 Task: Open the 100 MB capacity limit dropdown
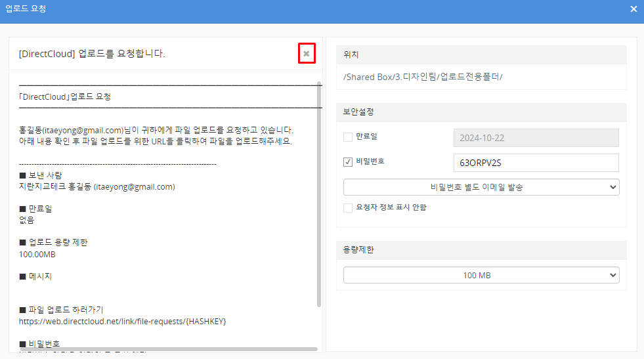pyautogui.click(x=481, y=275)
